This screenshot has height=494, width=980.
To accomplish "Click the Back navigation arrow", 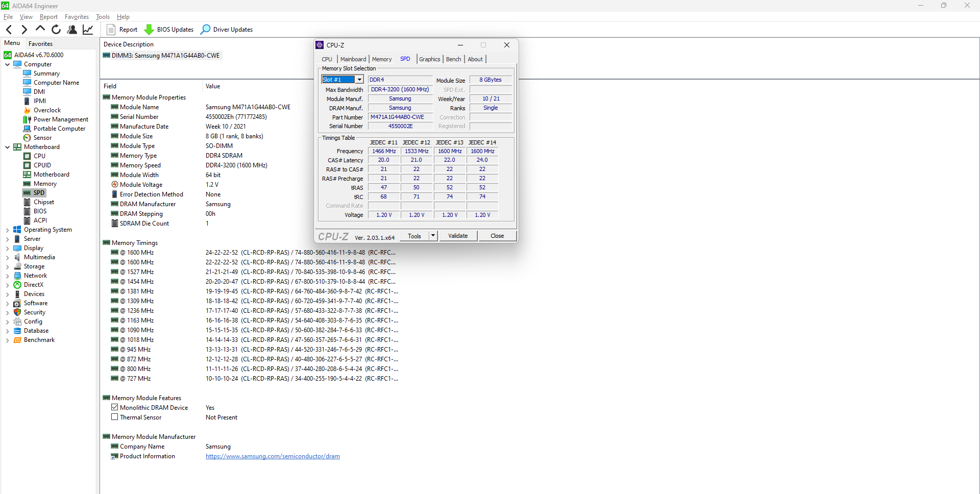I will point(9,30).
